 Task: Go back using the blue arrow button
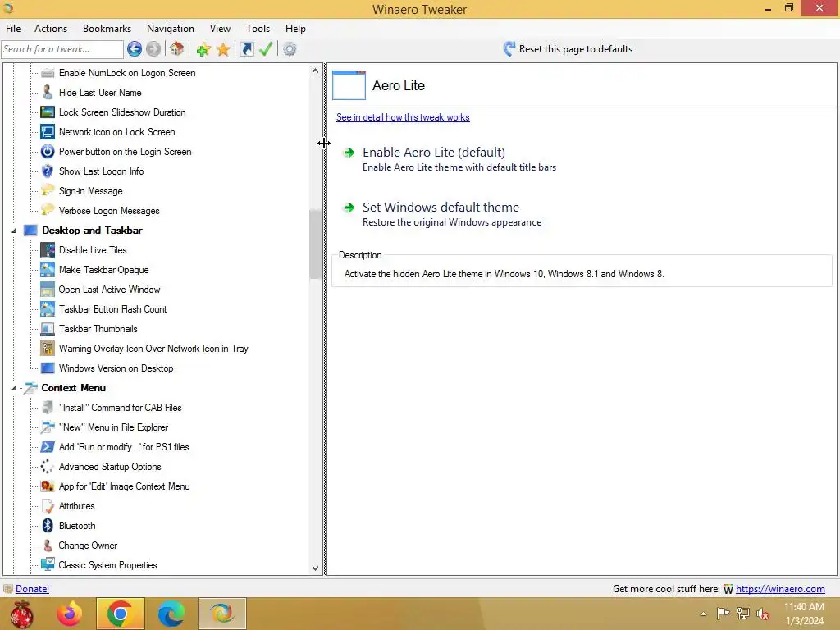tap(135, 49)
